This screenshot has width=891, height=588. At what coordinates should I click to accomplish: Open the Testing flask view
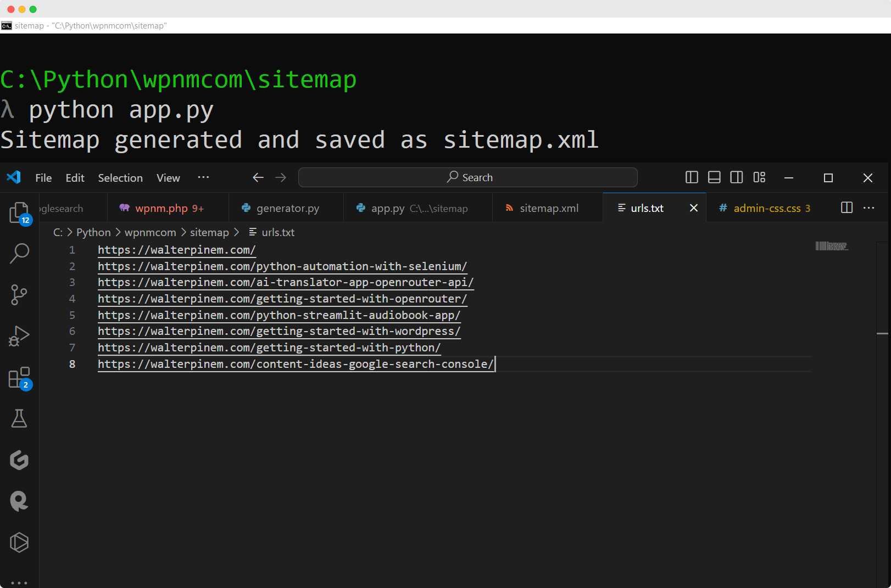point(20,418)
